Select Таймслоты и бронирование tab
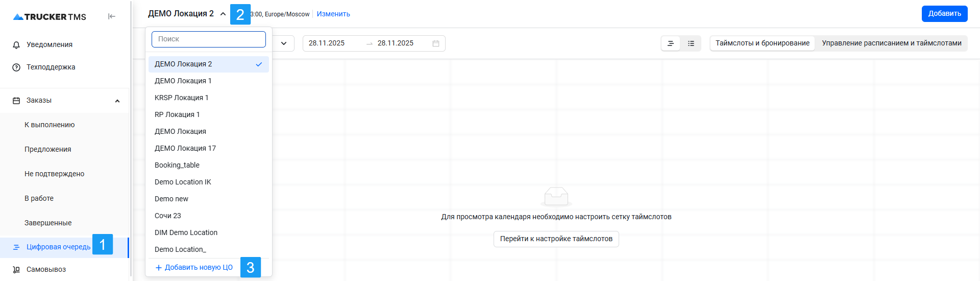 point(762,43)
